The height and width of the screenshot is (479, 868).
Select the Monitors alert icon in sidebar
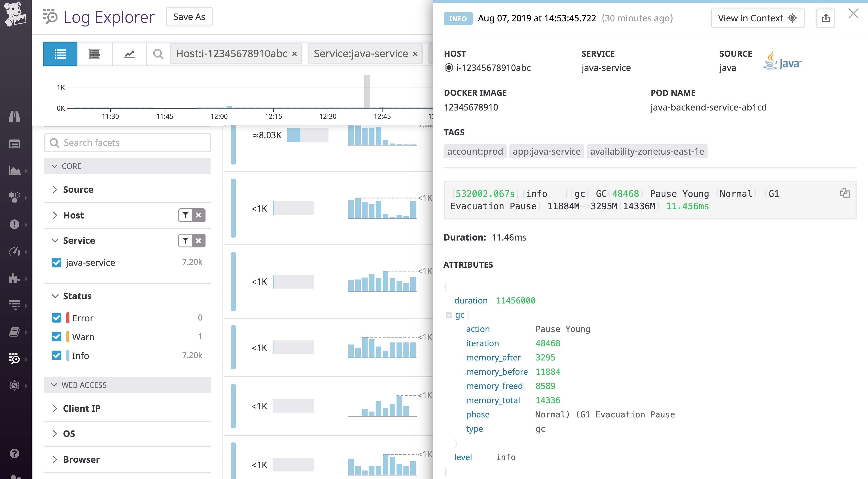[x=15, y=224]
